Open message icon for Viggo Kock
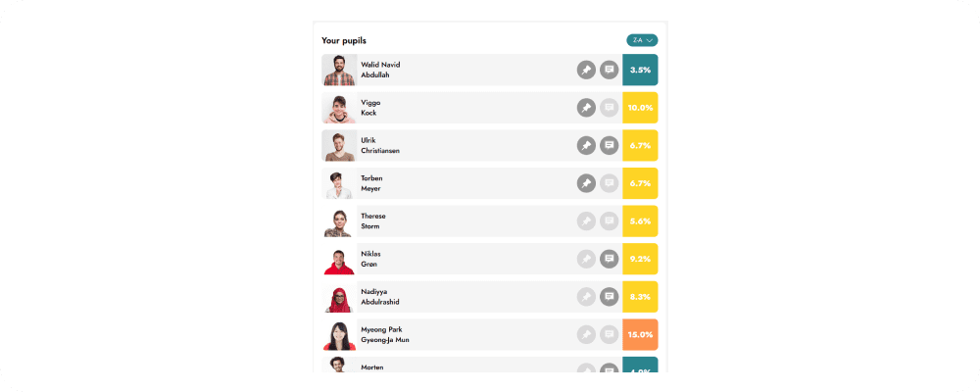This screenshot has height=392, width=980. tap(609, 108)
